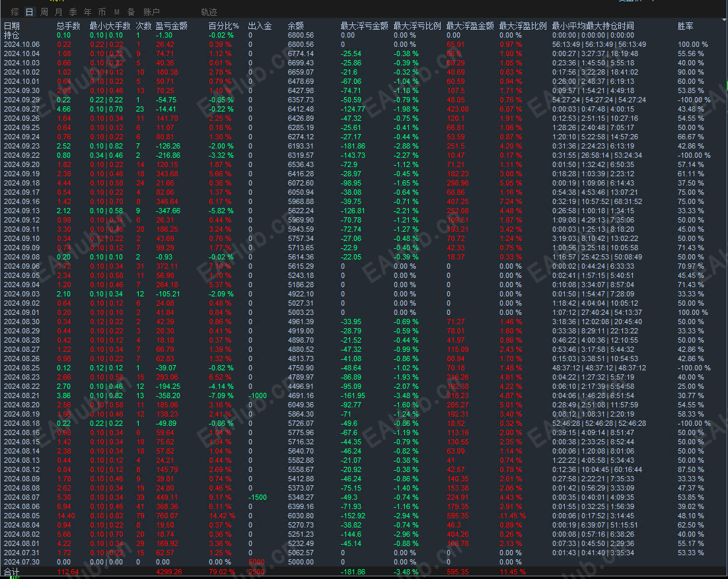The height and width of the screenshot is (579, 728).
Task: Click the balance 6416.28 on 2024.09.19
Action: point(301,174)
